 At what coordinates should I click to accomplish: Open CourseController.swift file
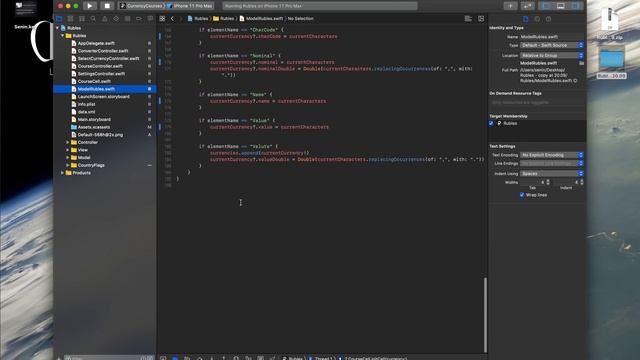coord(100,66)
